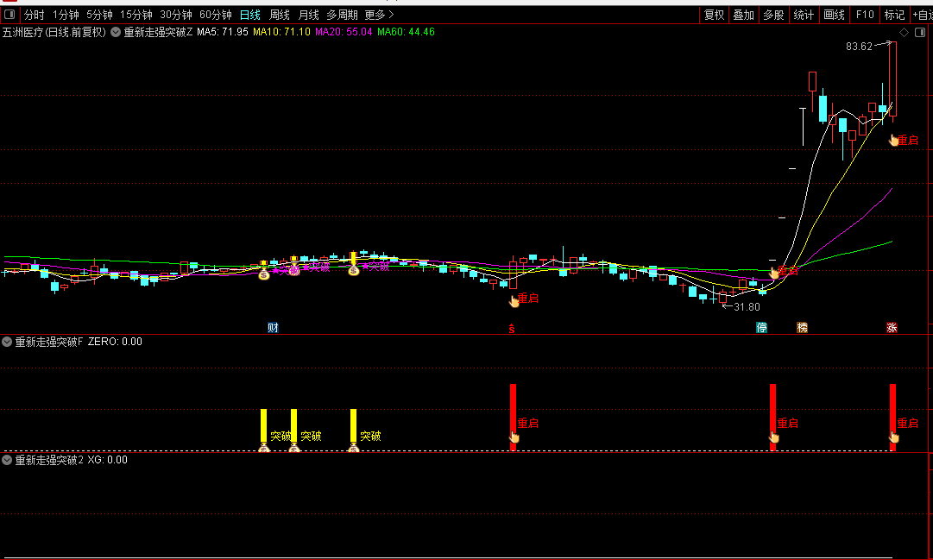This screenshot has width=933, height=560.
Task: Click the 榜 marker icon below candles
Action: (x=802, y=327)
